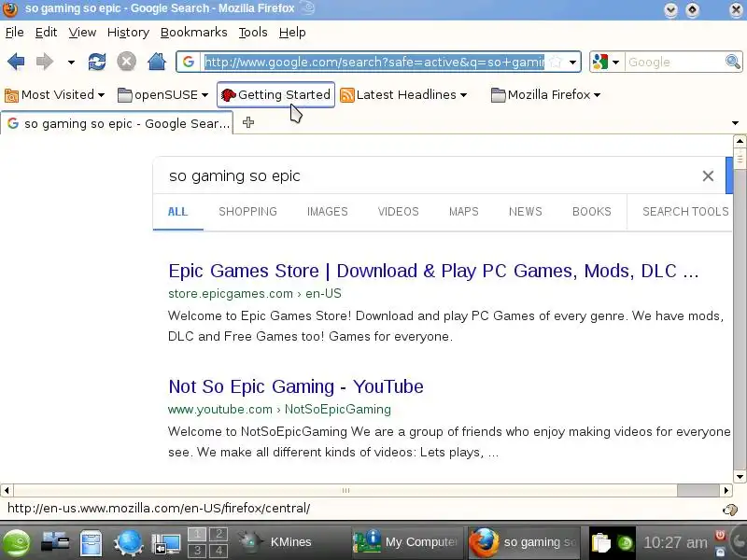Click the URL address field
Image resolution: width=747 pixels, height=560 pixels.
point(374,62)
